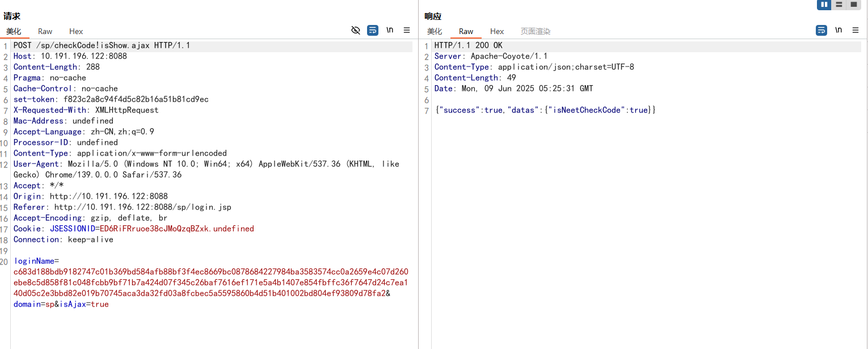Image resolution: width=868 pixels, height=349 pixels.
Task: Open request panel hamburger options menu
Action: point(407,30)
